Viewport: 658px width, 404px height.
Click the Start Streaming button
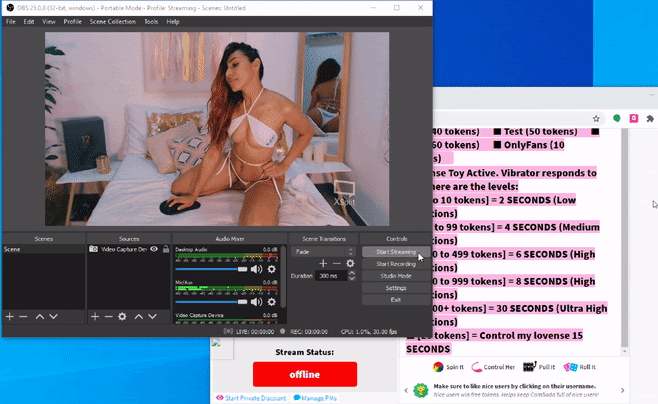point(396,252)
